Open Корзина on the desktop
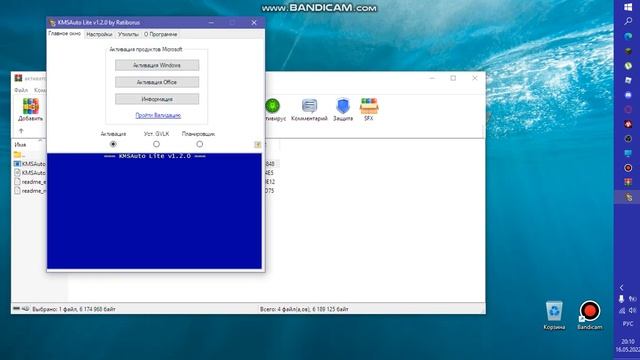The width and height of the screenshot is (640, 360). point(554,315)
